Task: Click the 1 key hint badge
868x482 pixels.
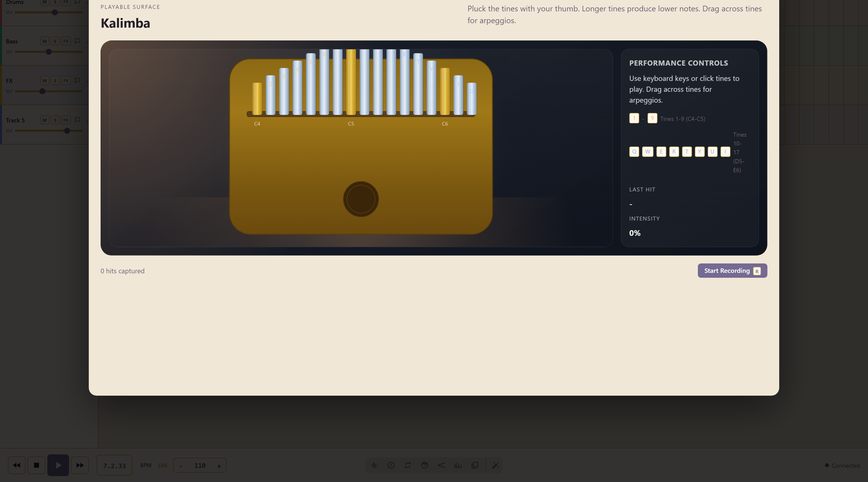Action: pyautogui.click(x=634, y=118)
